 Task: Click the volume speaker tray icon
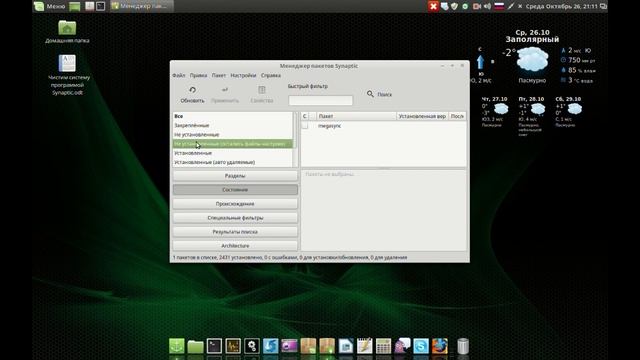click(x=487, y=6)
